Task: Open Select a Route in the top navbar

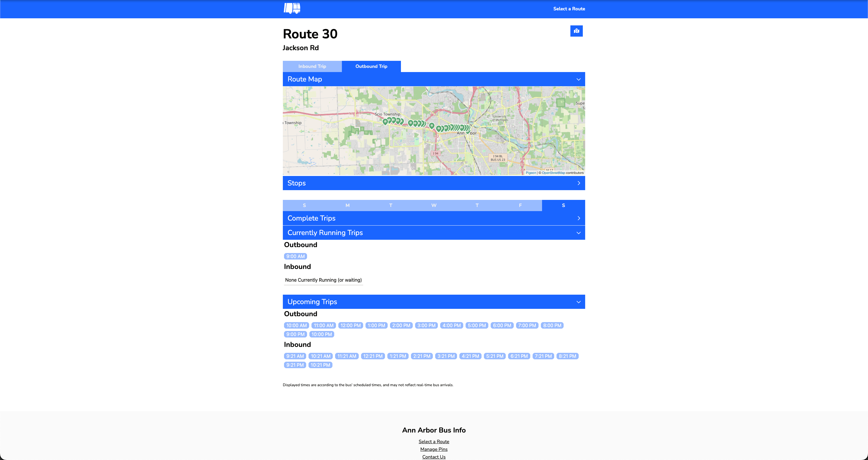Action: 569,9
